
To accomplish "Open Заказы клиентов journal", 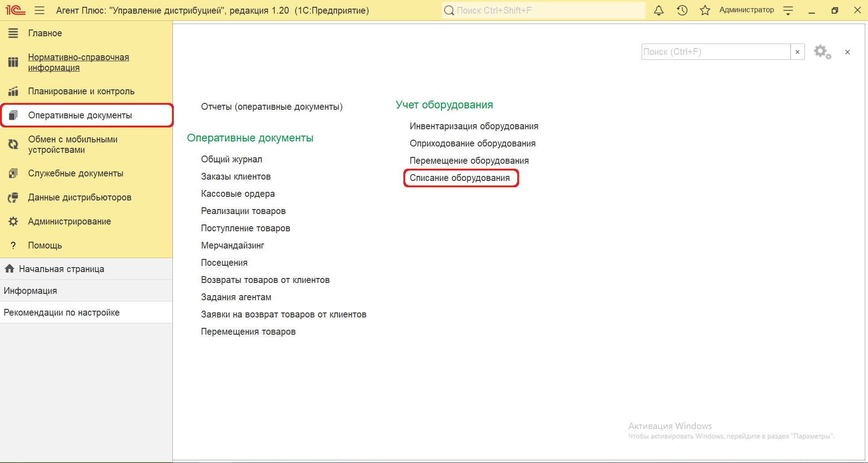I will pos(235,176).
